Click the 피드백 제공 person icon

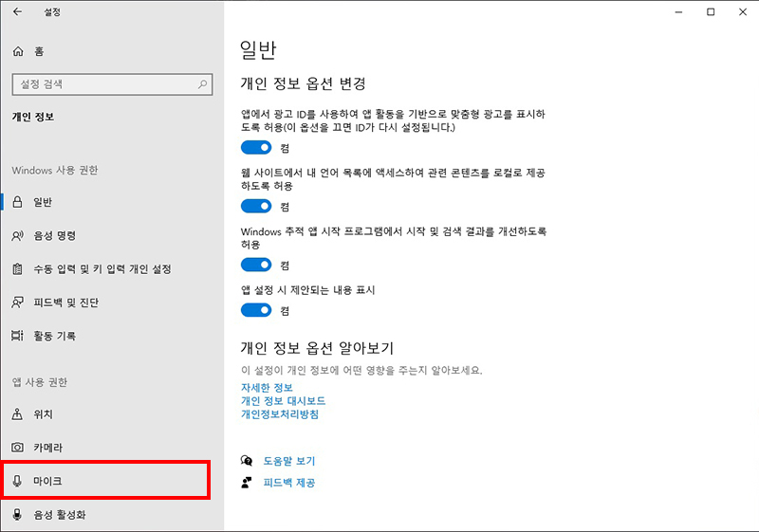point(247,482)
